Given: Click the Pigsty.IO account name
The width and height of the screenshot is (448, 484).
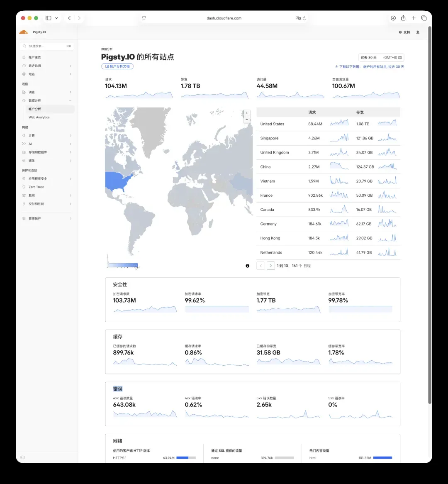Looking at the screenshot, I should tap(39, 32).
